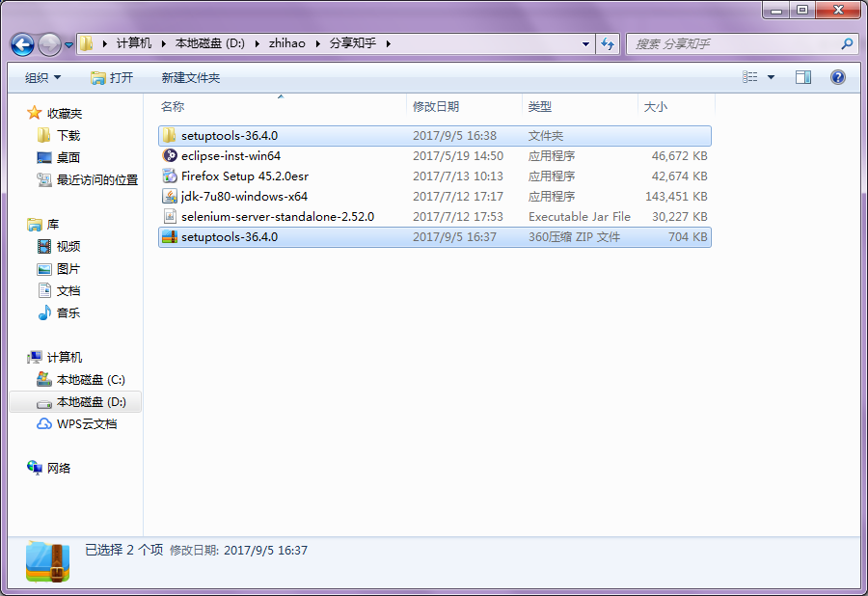Select 库 in the navigation pane
868x596 pixels.
[x=53, y=224]
